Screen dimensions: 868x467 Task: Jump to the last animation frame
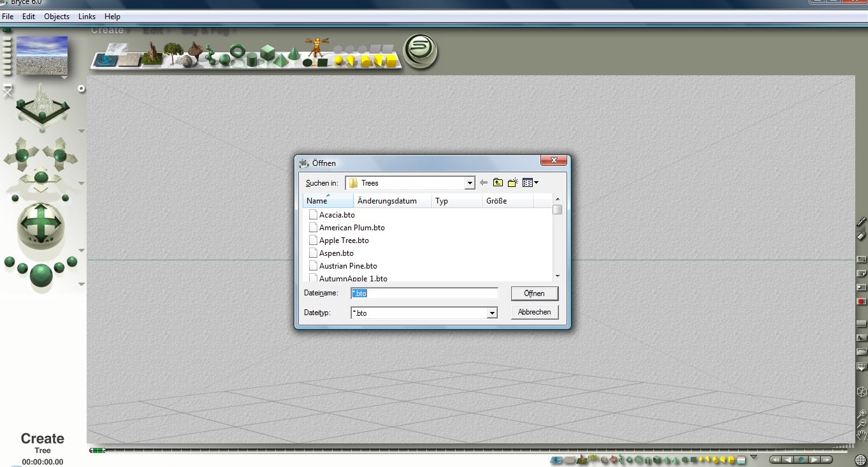827,459
